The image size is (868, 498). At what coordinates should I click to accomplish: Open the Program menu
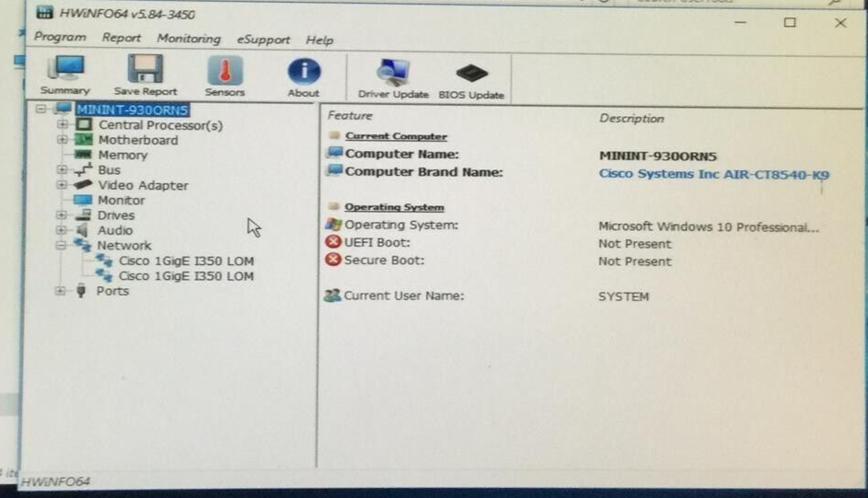60,38
